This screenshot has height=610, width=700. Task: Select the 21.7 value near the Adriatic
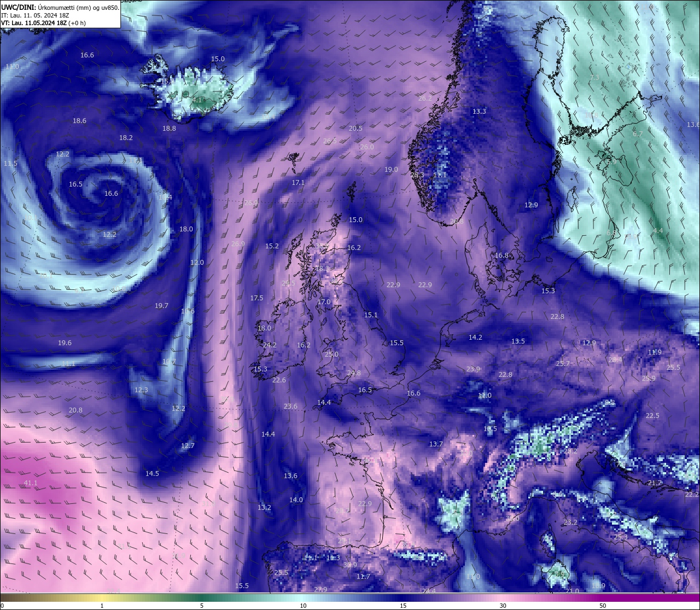pyautogui.click(x=655, y=483)
